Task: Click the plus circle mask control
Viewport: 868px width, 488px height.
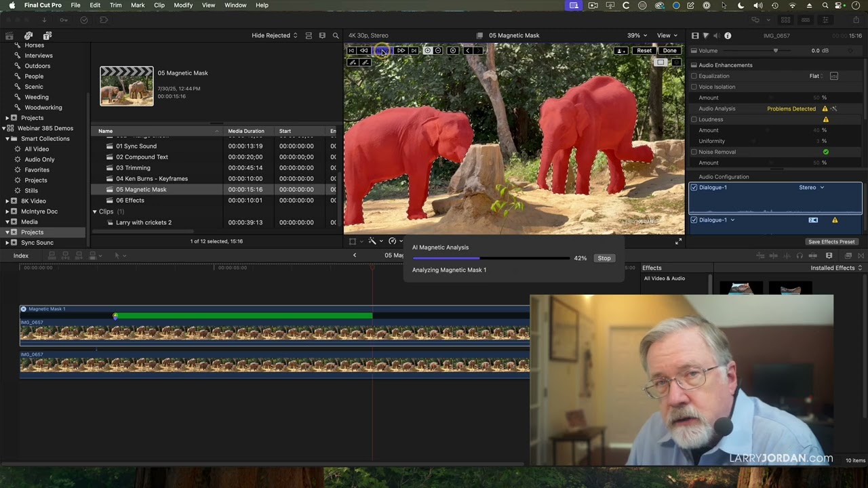Action: [x=427, y=50]
